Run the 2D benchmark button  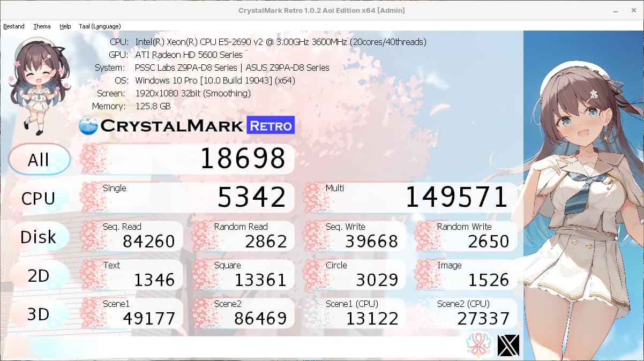[x=39, y=275]
